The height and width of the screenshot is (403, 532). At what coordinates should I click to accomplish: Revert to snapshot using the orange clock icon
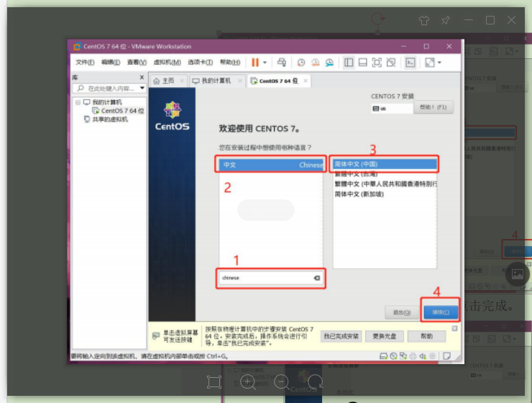(x=315, y=63)
